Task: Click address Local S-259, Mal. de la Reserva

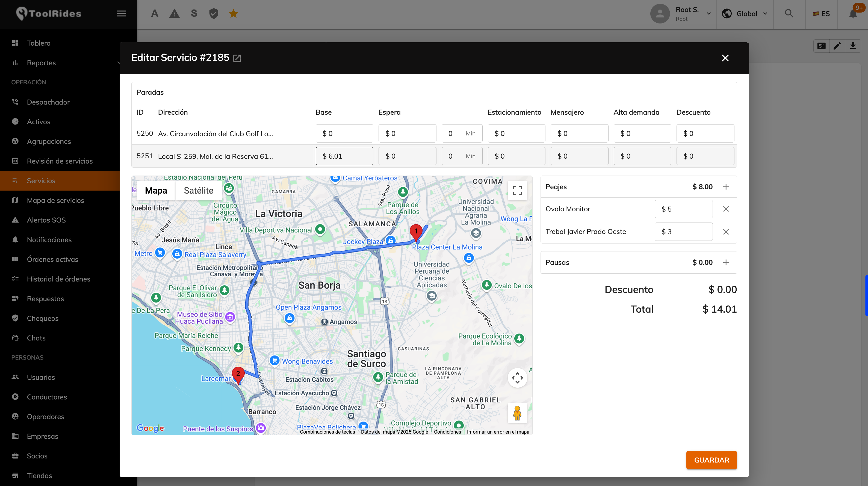Action: [x=215, y=156]
